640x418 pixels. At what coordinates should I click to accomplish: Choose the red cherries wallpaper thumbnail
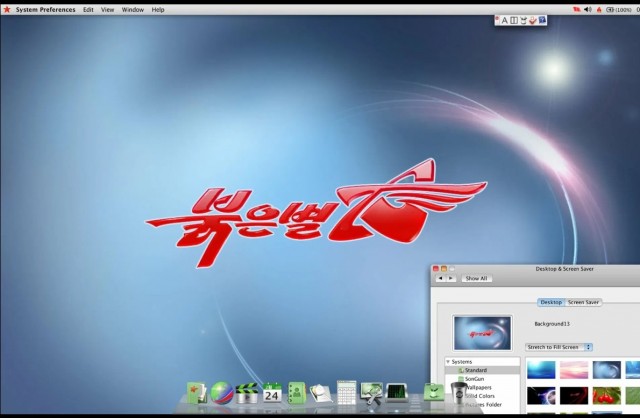[x=606, y=396]
